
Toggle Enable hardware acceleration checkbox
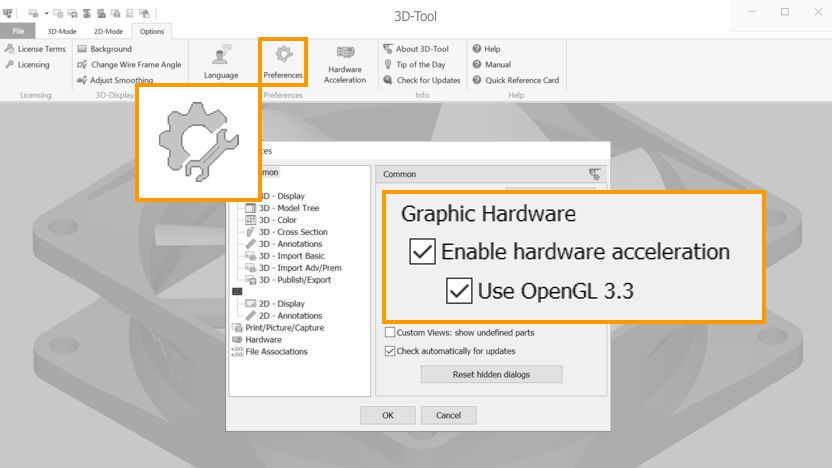[x=423, y=252]
